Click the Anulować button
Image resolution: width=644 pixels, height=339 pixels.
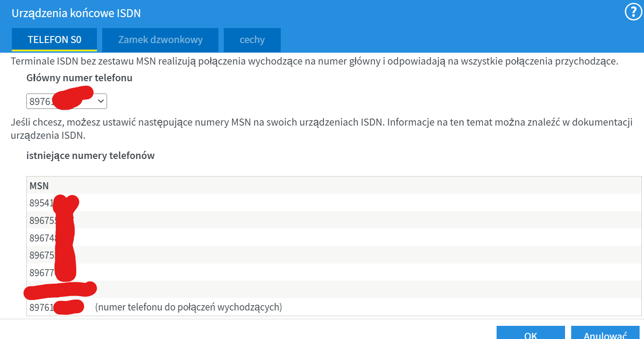(x=605, y=332)
